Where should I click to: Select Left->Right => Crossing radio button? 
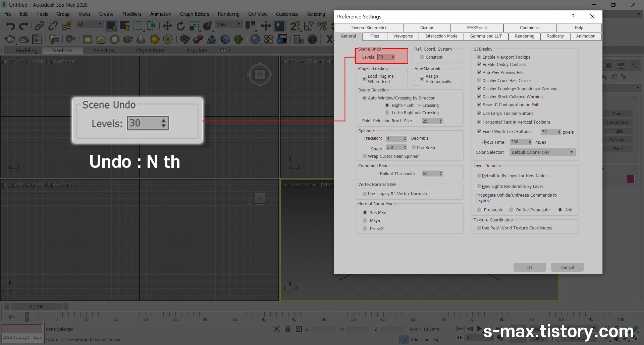[387, 113]
